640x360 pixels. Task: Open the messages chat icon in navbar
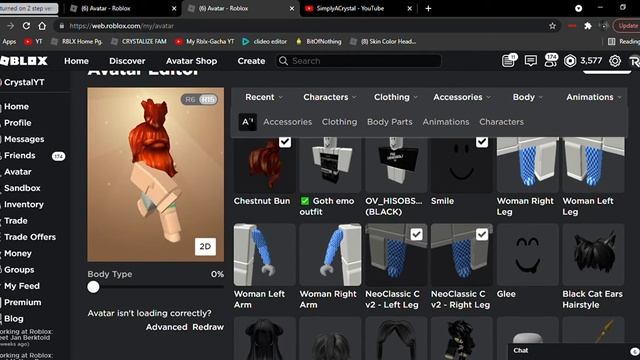click(530, 61)
